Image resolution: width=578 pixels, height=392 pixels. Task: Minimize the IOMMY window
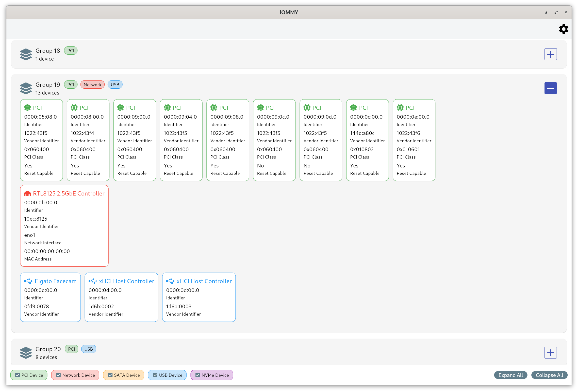coord(546,12)
